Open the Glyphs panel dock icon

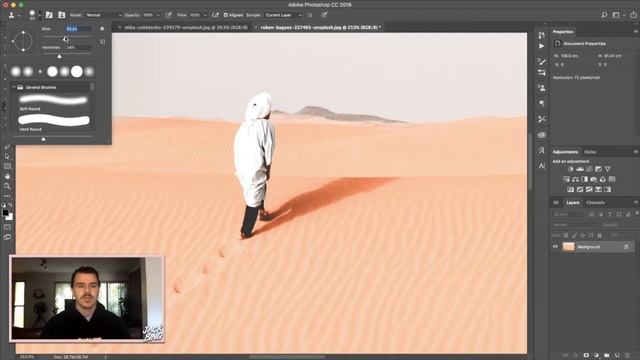tap(542, 151)
